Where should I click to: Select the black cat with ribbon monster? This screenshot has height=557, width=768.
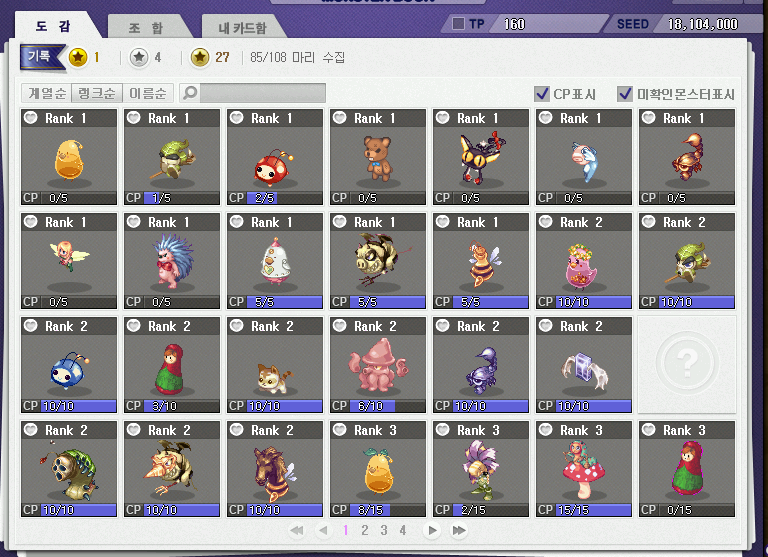(x=481, y=157)
